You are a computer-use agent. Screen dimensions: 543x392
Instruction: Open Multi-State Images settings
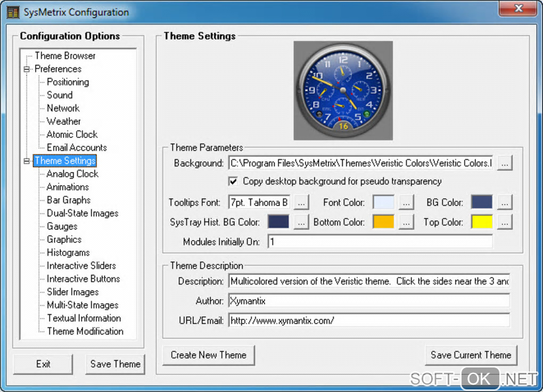(x=83, y=305)
